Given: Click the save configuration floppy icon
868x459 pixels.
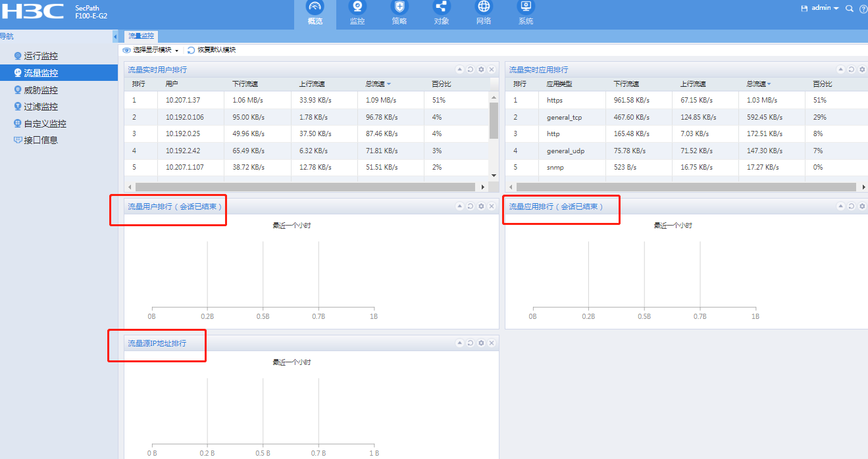Looking at the screenshot, I should [x=804, y=9].
